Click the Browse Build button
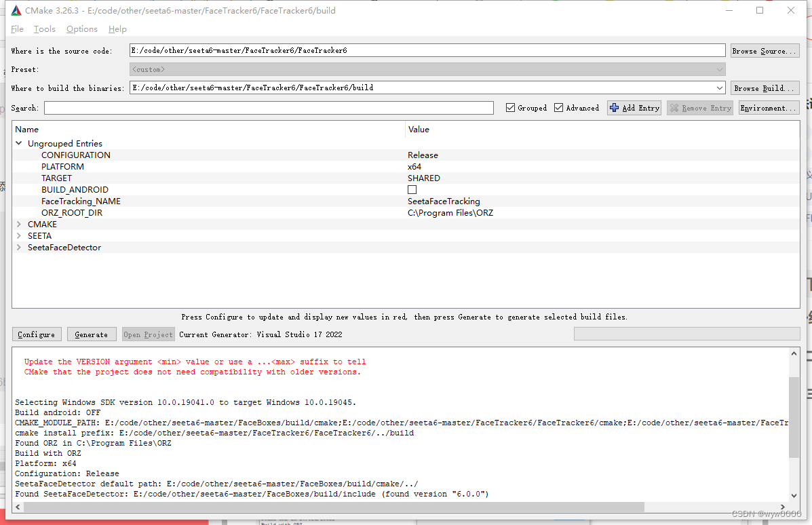Screen dimensions: 812x525 pos(765,88)
